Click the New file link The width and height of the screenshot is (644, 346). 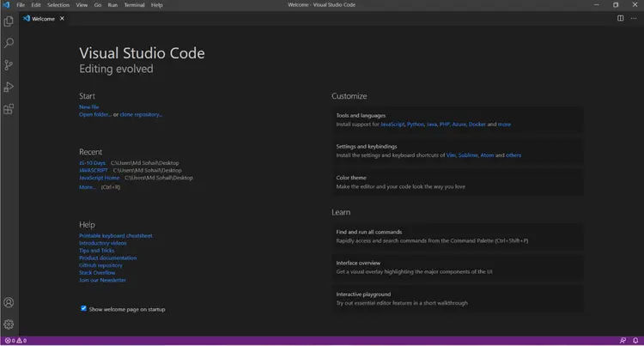click(x=89, y=106)
